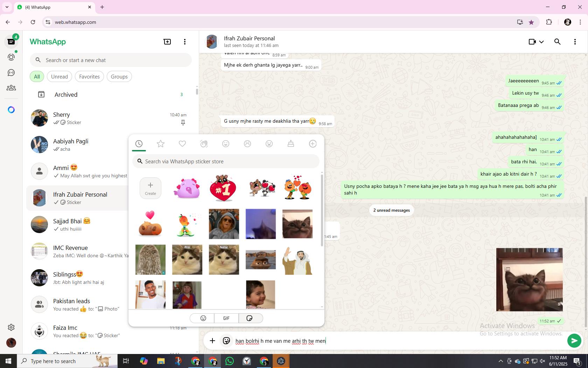Select the Recent stickers tab
Viewport: 588px width, 368px height.
[x=139, y=144]
